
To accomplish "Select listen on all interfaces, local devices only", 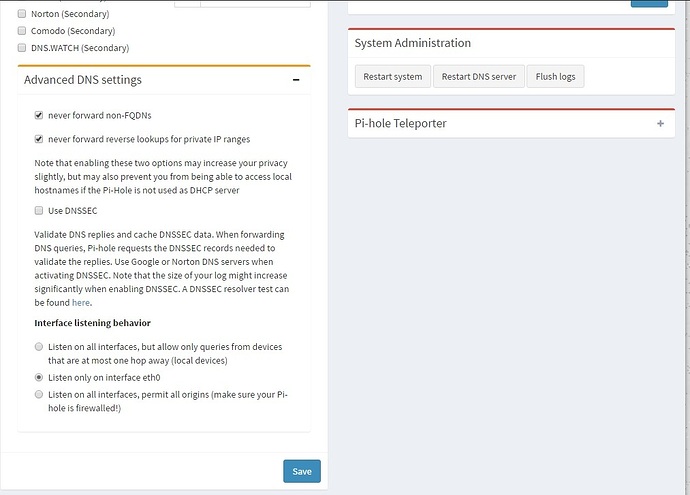I will 39,347.
